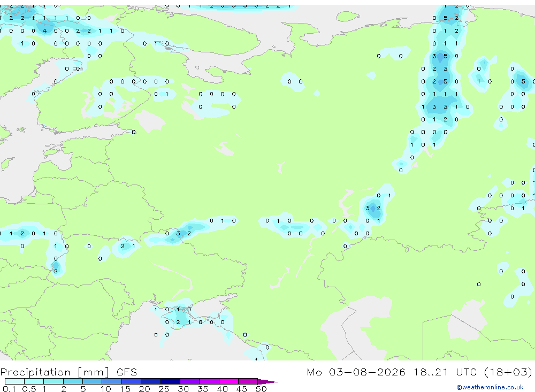The width and height of the screenshot is (535, 392).
Task: Pick the 35–40 mm violet legend swatch
Action: point(209,381)
